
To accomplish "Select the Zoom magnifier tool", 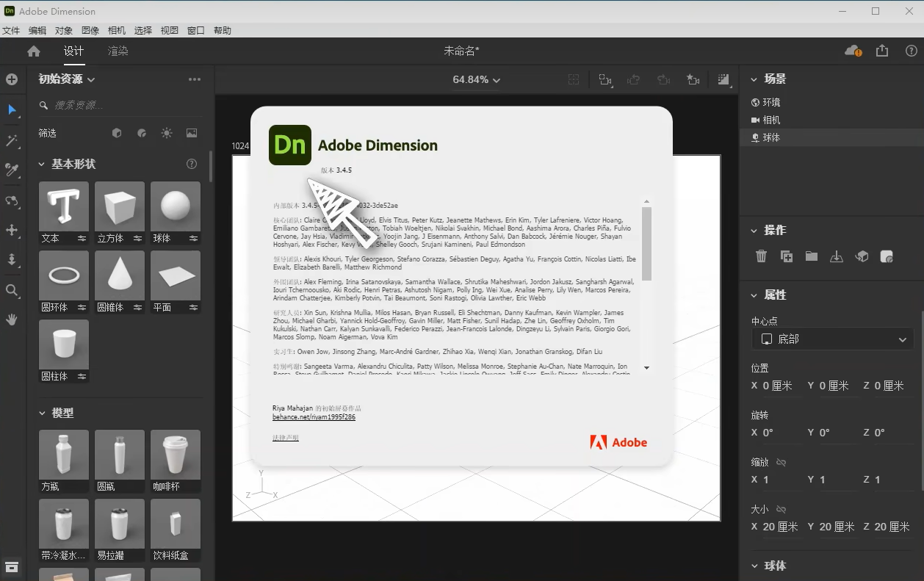I will 12,290.
